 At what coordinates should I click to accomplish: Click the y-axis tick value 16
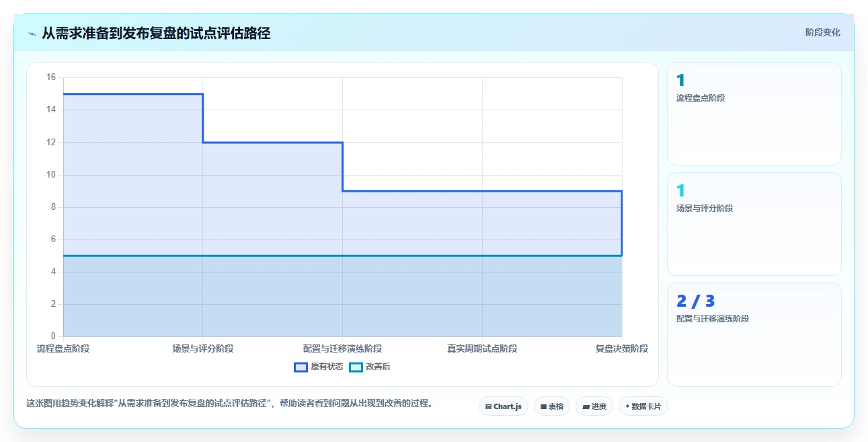click(x=51, y=77)
